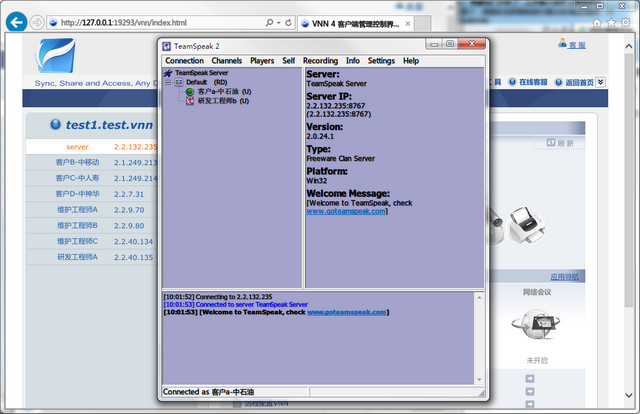640x414 pixels.
Task: Open www.goteamspeak.com link in log pane
Action: [347, 312]
